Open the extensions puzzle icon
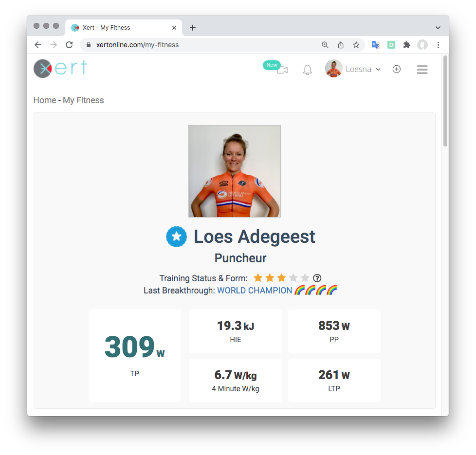The height and width of the screenshot is (455, 476). [x=406, y=45]
